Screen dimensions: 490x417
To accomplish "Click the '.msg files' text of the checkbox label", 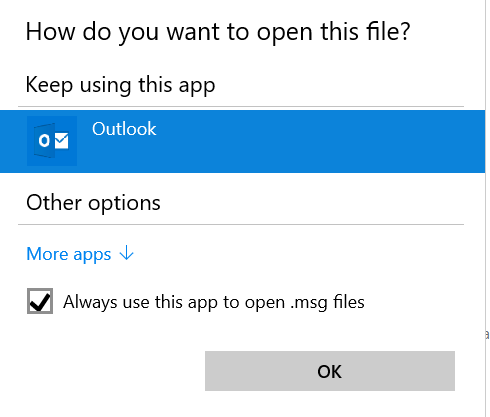I will pos(327,302).
